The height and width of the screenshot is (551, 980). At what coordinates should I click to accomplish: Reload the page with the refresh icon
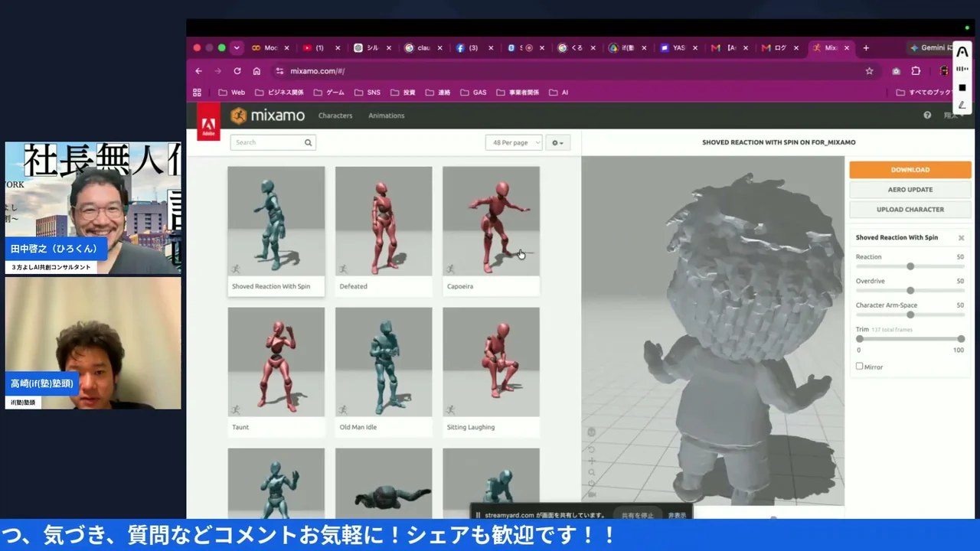pos(237,71)
